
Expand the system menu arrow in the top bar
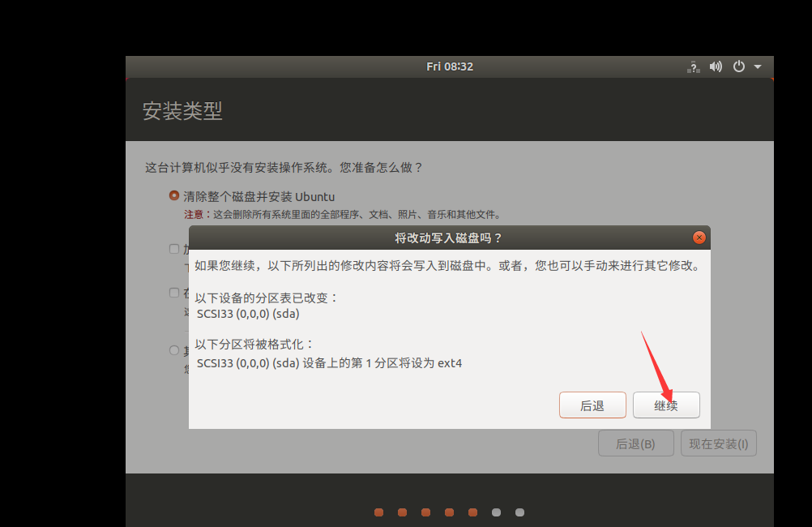point(758,66)
